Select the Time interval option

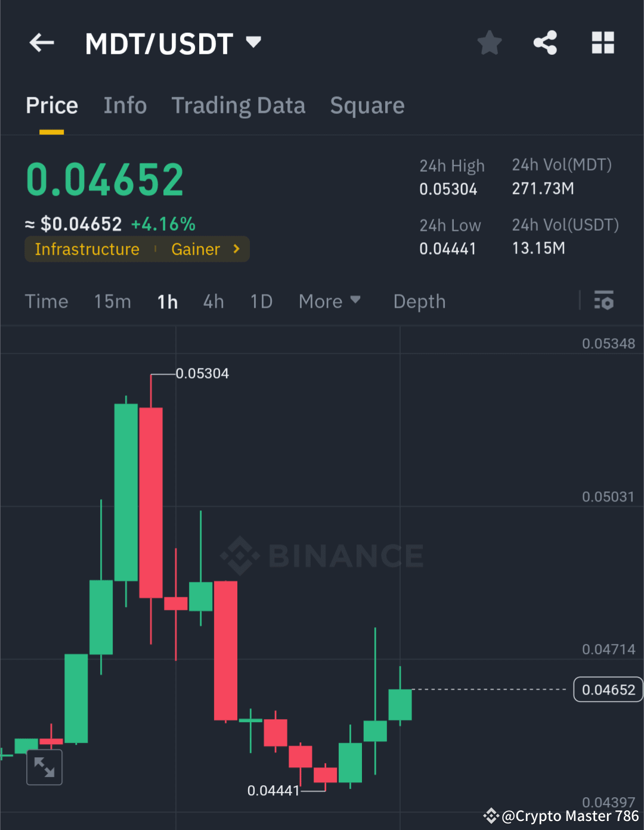47,301
